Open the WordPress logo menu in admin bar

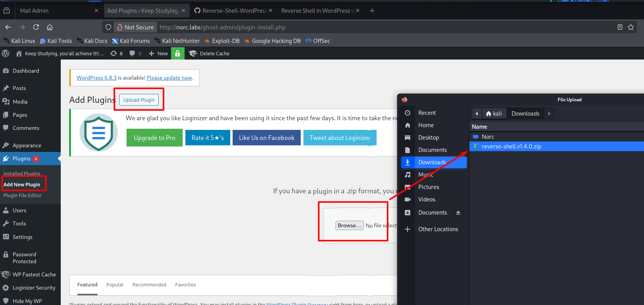click(5, 53)
